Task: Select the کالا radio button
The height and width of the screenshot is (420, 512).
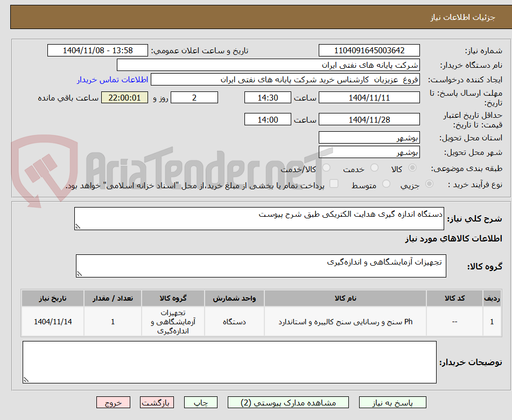Action: pos(412,168)
